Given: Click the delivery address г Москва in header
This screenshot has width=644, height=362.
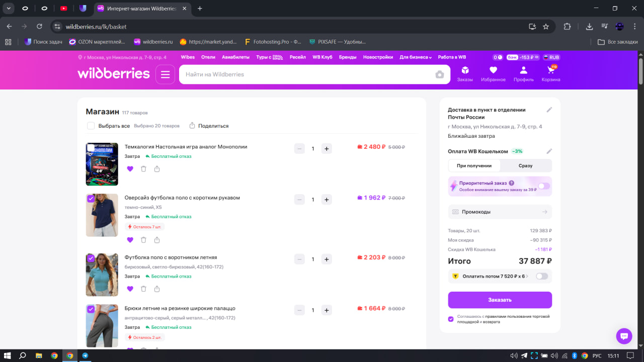Looking at the screenshot, I should (x=122, y=57).
